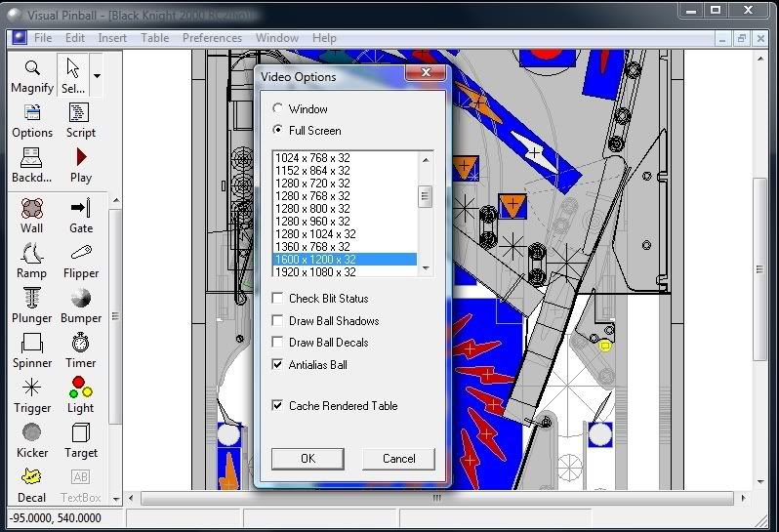Disable the Antialias Ball checkbox
This screenshot has width=779, height=532.
pyautogui.click(x=278, y=364)
